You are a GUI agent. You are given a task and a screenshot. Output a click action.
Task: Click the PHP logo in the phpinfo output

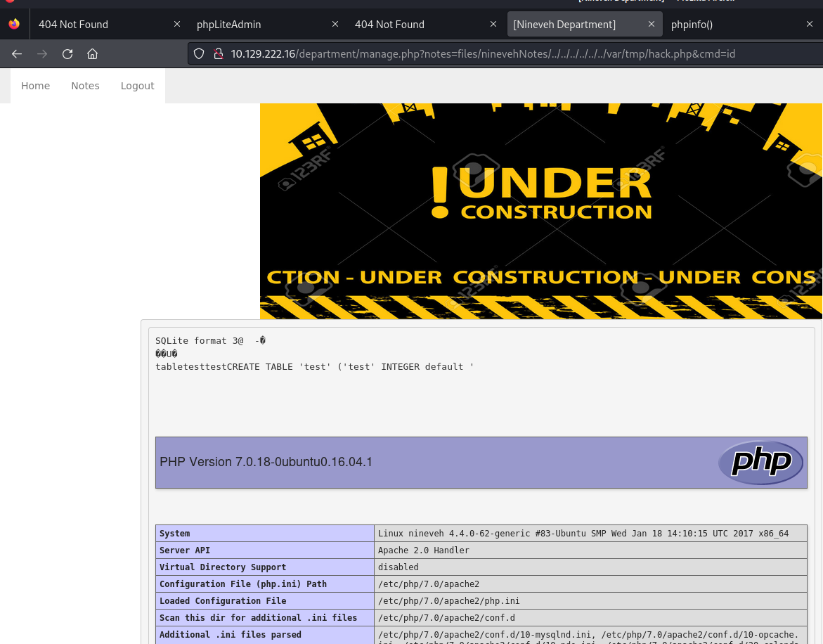click(x=761, y=463)
